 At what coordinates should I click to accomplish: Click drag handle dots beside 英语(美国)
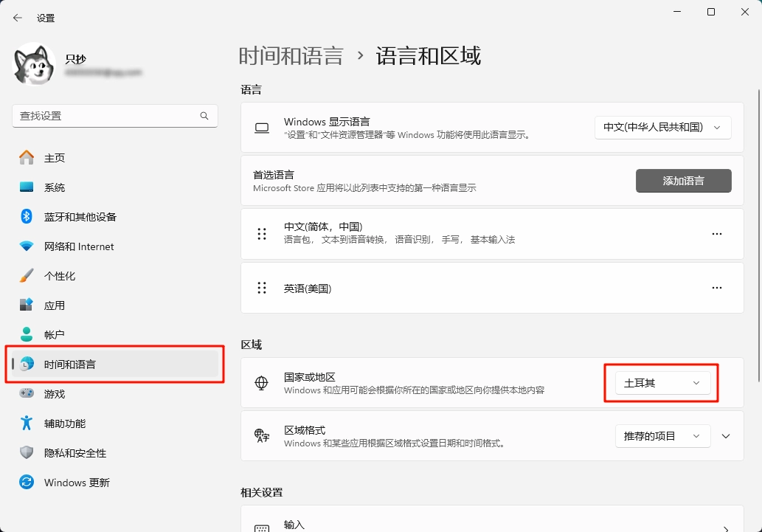(261, 289)
